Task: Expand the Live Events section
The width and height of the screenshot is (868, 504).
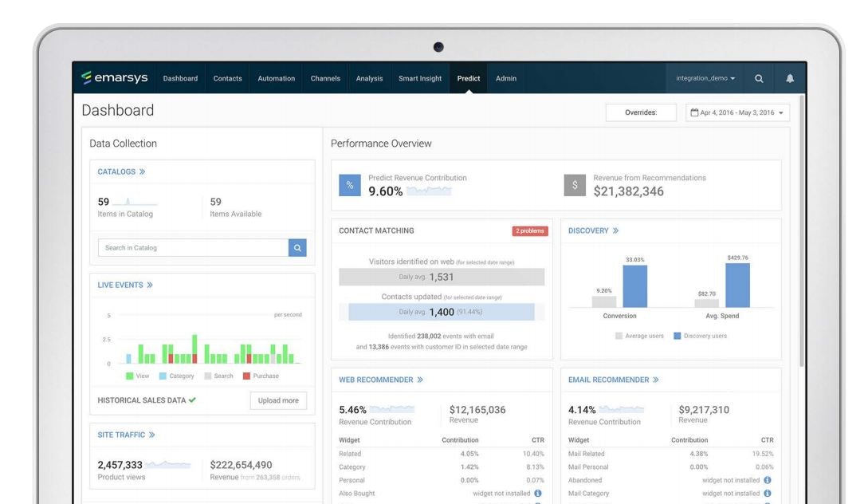Action: click(x=125, y=285)
